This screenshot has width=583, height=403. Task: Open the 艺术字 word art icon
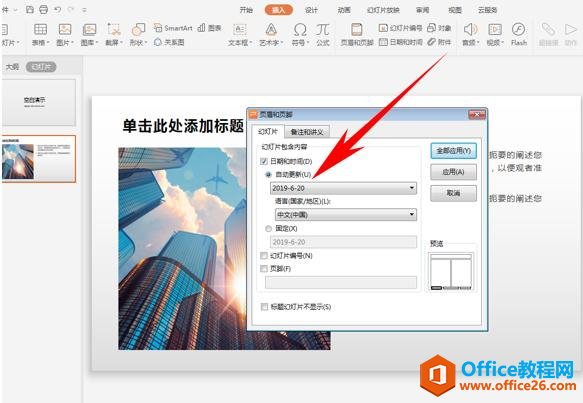[271, 29]
